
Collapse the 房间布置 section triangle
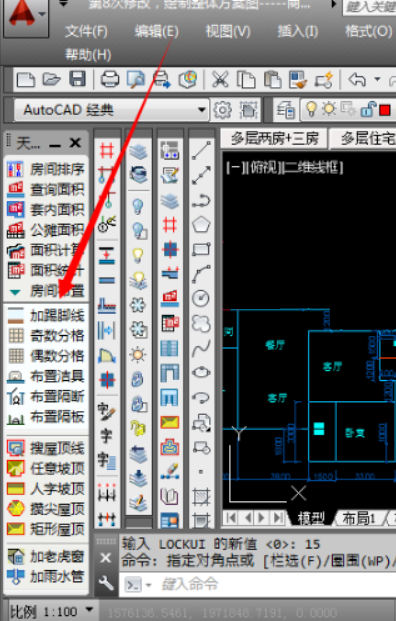(x=15, y=292)
